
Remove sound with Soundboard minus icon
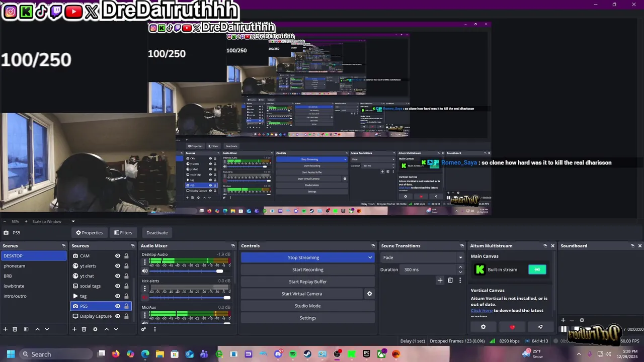[x=572, y=320]
